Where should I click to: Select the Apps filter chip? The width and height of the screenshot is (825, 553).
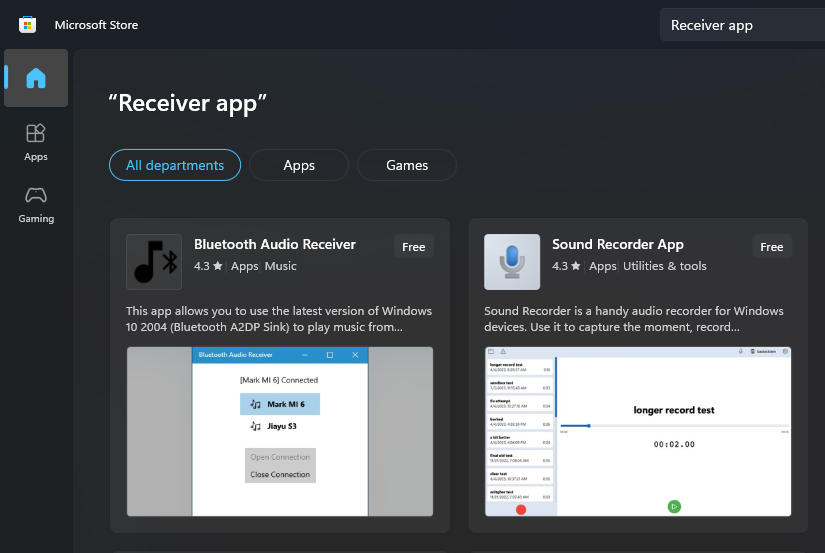click(299, 165)
